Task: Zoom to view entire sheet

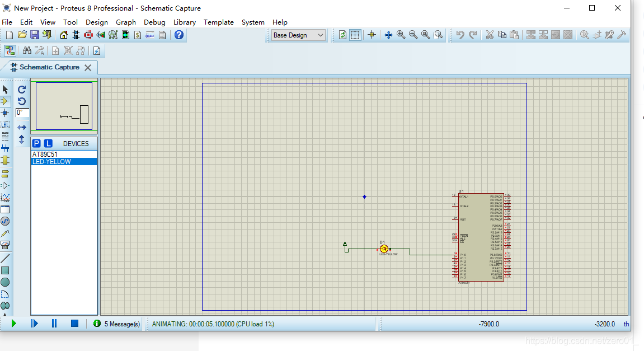Action: (x=425, y=35)
